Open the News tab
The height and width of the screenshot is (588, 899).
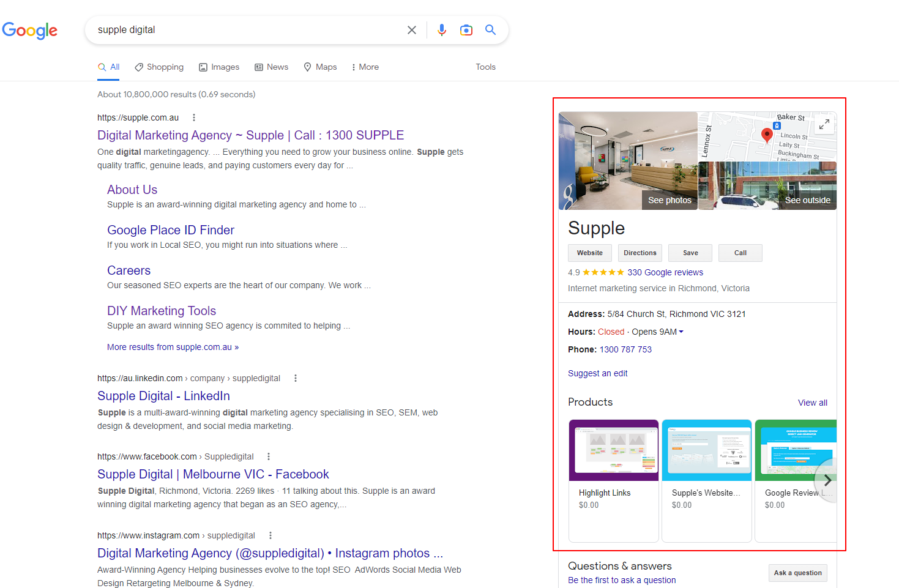(x=271, y=67)
